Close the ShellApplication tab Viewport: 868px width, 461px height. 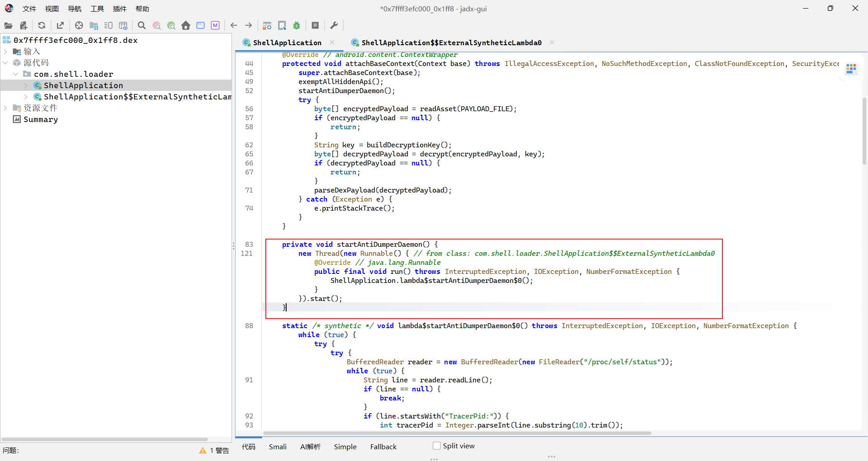click(332, 42)
